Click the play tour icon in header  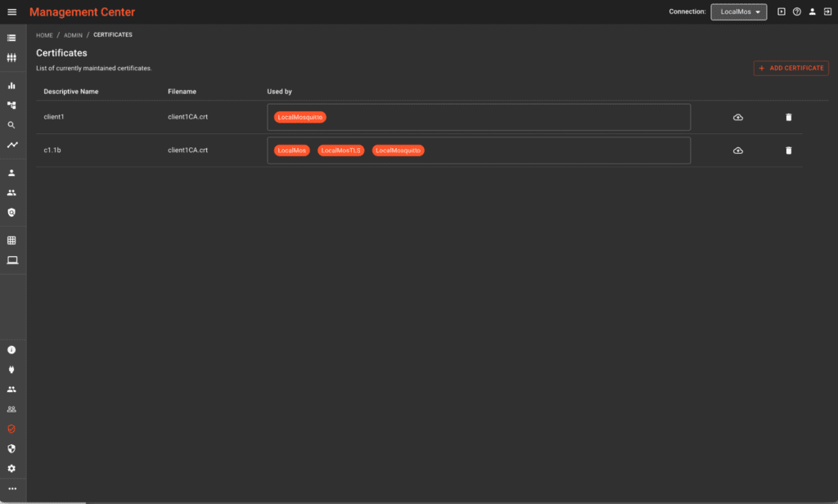tap(782, 12)
